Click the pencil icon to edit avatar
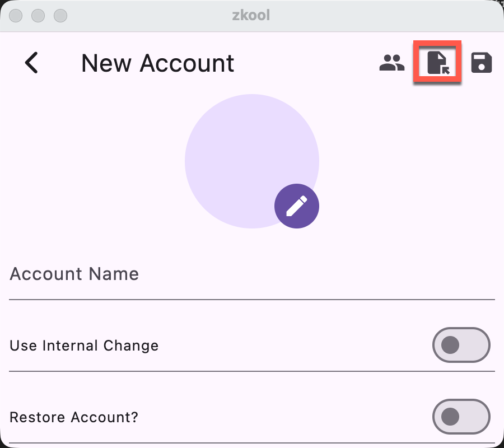This screenshot has width=504, height=448. (297, 206)
